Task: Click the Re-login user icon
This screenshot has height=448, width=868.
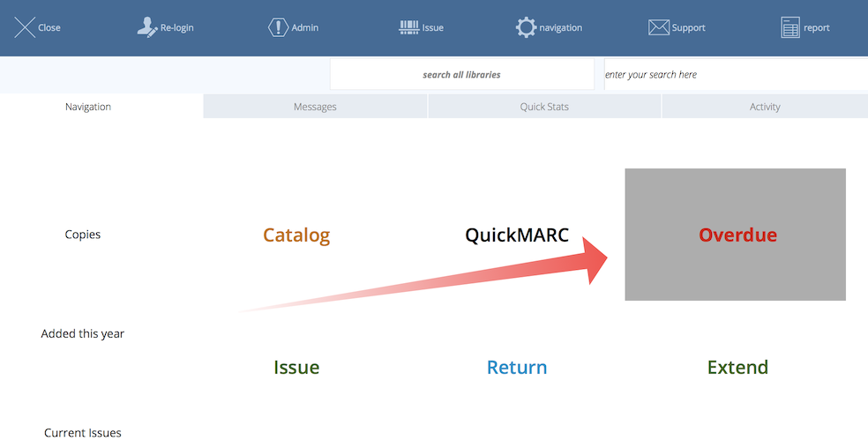Action: (x=147, y=27)
